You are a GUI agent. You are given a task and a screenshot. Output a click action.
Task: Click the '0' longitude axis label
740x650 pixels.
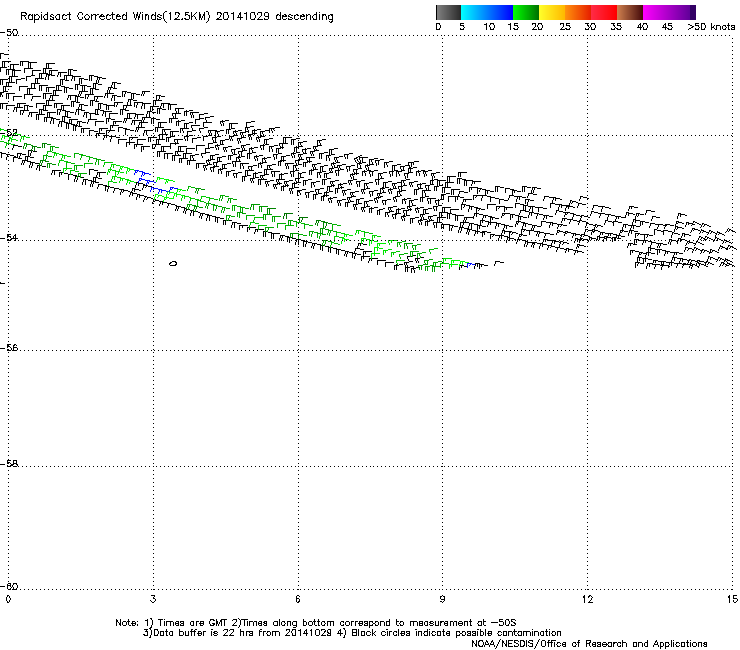(x=8, y=599)
